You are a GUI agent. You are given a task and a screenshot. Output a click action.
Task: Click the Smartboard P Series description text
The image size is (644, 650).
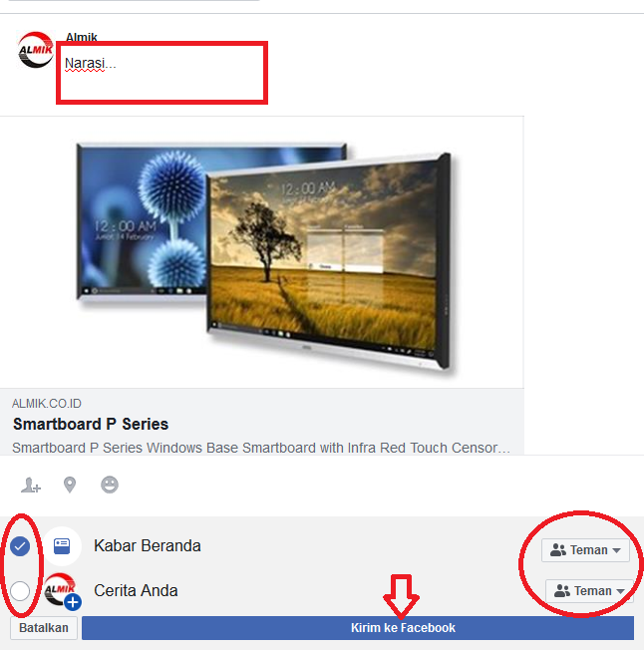pyautogui.click(x=261, y=448)
